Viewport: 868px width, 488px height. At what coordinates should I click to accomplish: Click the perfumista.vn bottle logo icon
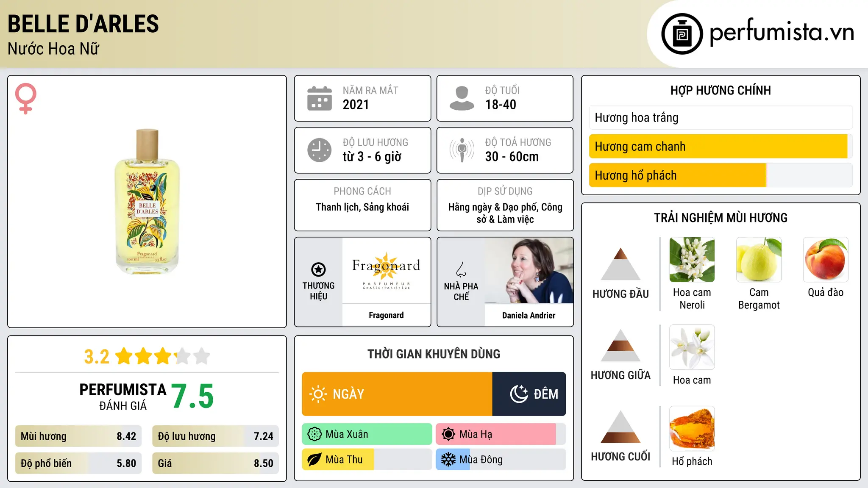(x=682, y=34)
